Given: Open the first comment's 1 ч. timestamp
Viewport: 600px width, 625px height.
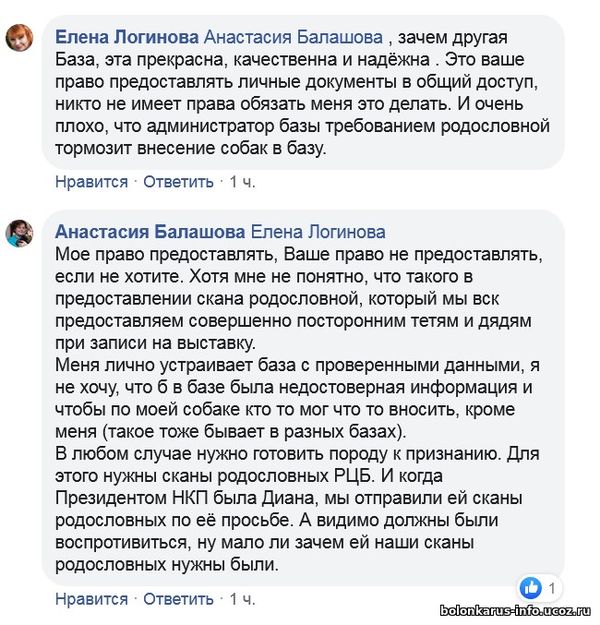Looking at the screenshot, I should [242, 182].
